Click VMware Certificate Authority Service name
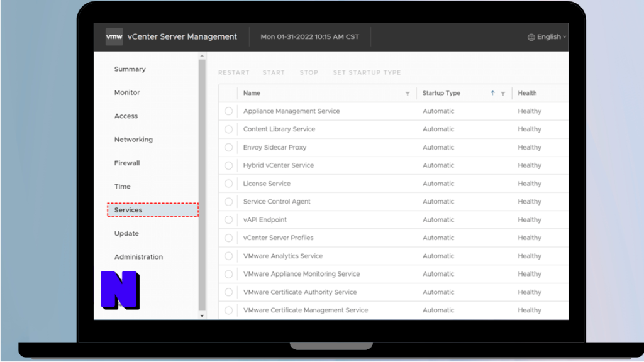The width and height of the screenshot is (644, 362). click(300, 292)
